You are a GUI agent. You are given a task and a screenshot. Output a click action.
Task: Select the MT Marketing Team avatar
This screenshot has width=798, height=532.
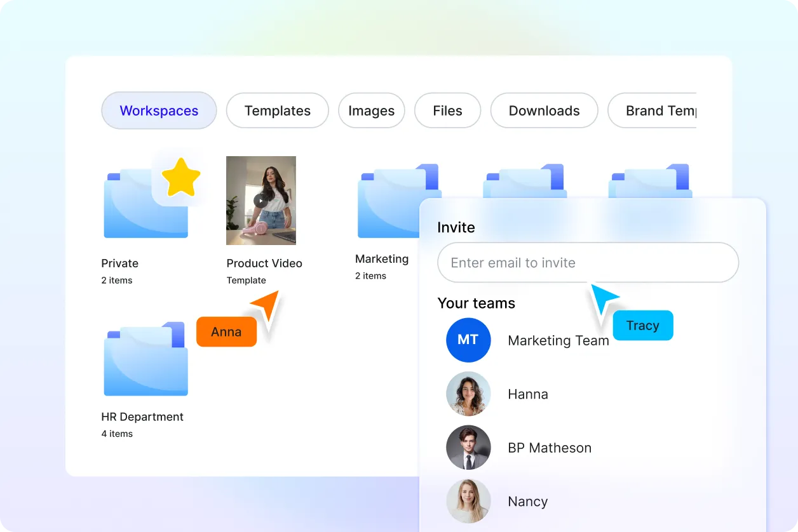[468, 340]
